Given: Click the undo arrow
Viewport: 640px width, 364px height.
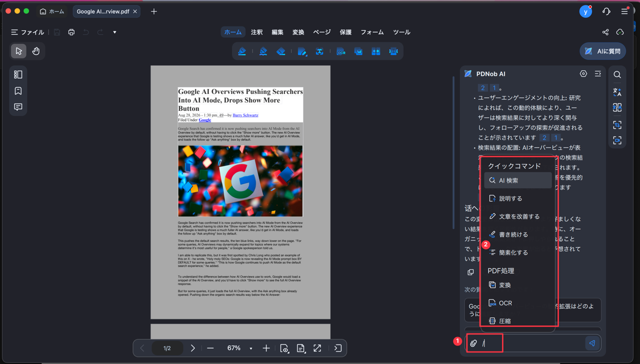Looking at the screenshot, I should click(x=86, y=32).
